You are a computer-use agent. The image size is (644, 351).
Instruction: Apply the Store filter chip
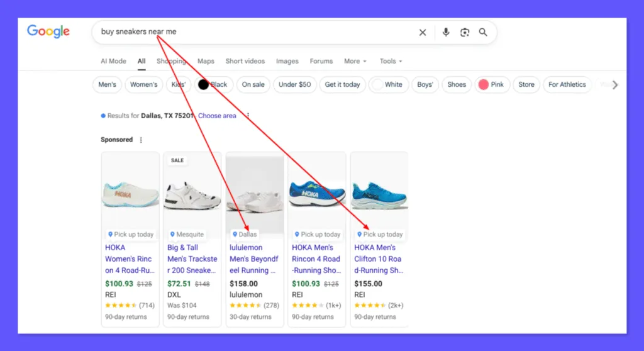526,84
